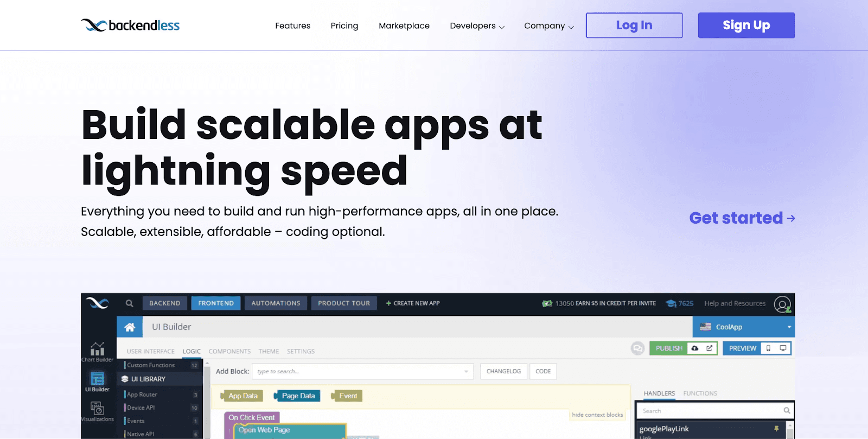Image resolution: width=868 pixels, height=439 pixels.
Task: Open the THEME tab
Action: (x=269, y=351)
